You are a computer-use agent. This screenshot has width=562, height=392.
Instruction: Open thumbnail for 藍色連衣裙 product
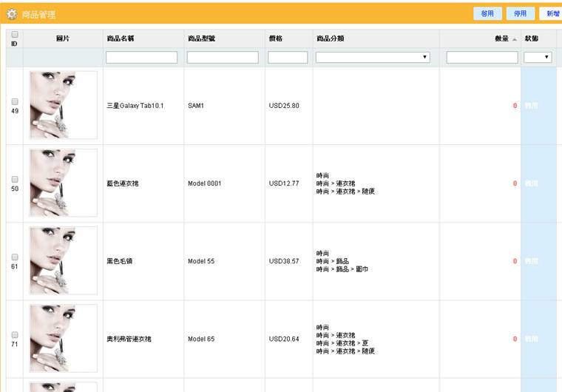click(63, 183)
